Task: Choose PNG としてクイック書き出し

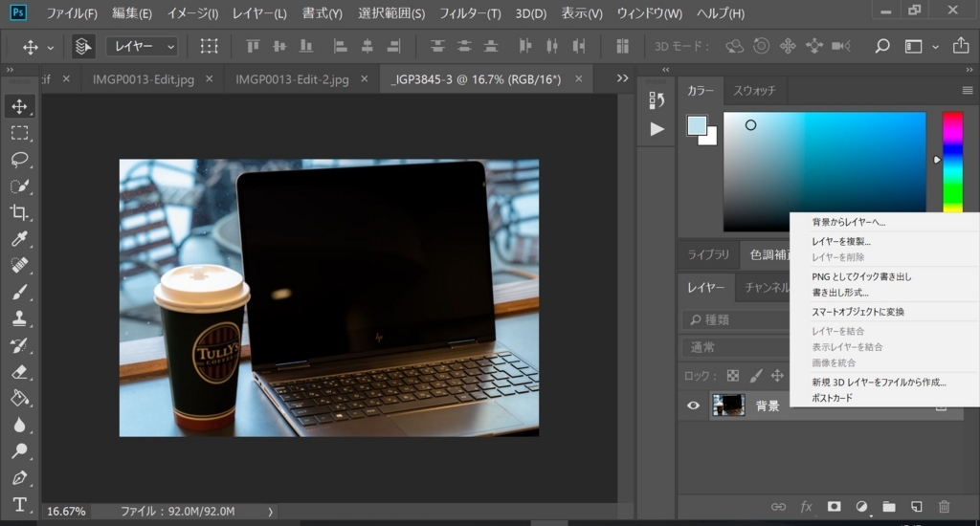Action: point(861,276)
